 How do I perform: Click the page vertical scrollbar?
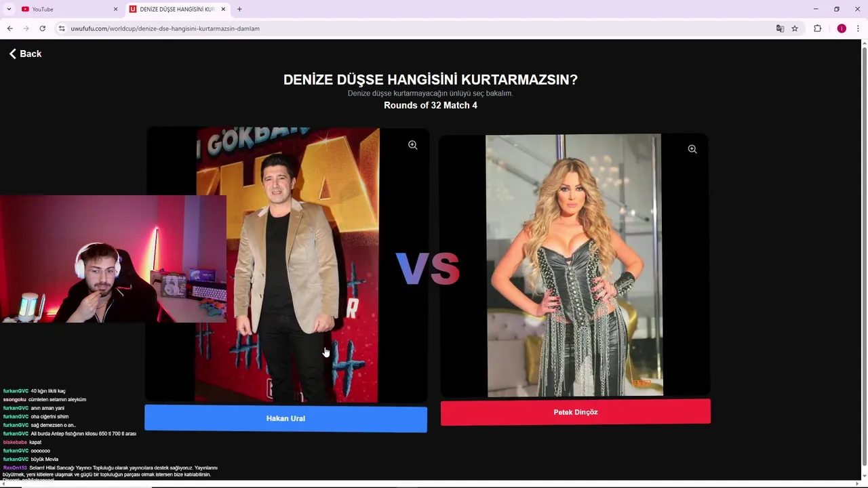pyautogui.click(x=864, y=258)
